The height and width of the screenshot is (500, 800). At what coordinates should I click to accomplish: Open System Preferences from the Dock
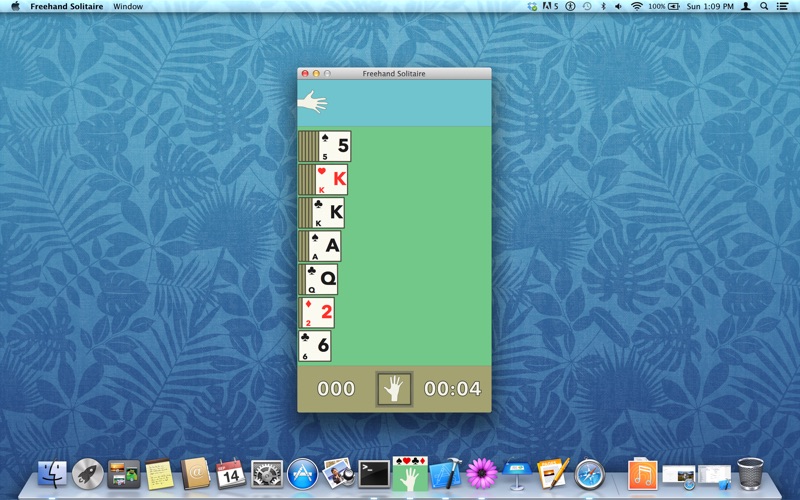click(266, 474)
